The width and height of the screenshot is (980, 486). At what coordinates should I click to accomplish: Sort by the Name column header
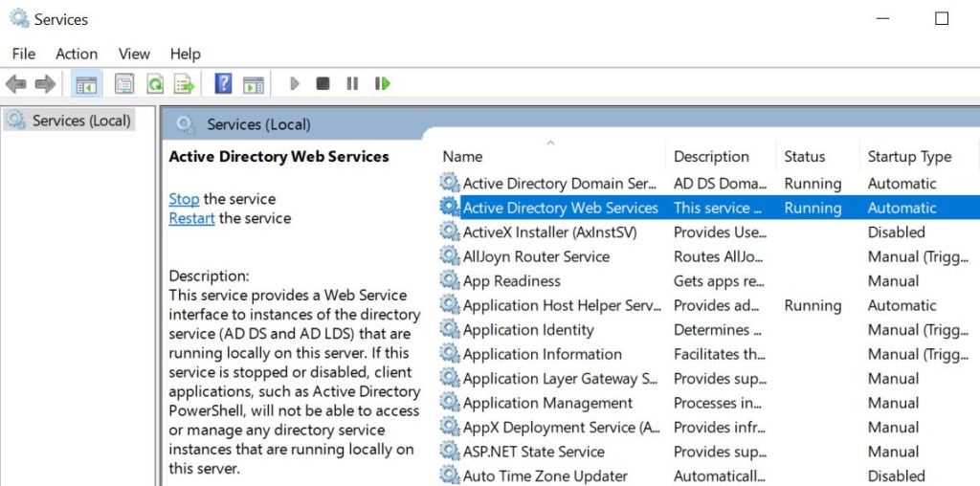tap(463, 157)
